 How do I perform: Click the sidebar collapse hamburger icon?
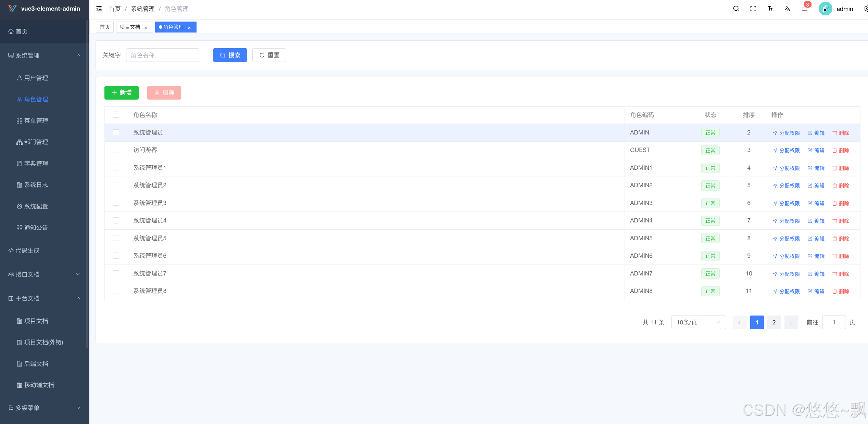[99, 9]
